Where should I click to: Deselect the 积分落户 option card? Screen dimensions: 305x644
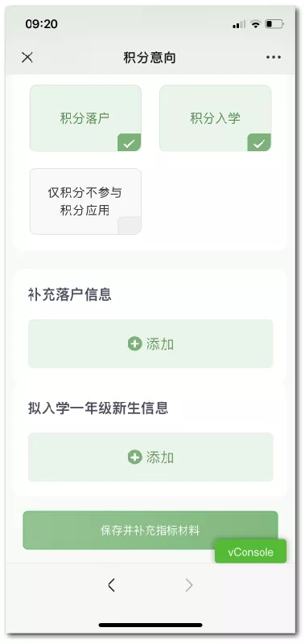click(x=85, y=118)
